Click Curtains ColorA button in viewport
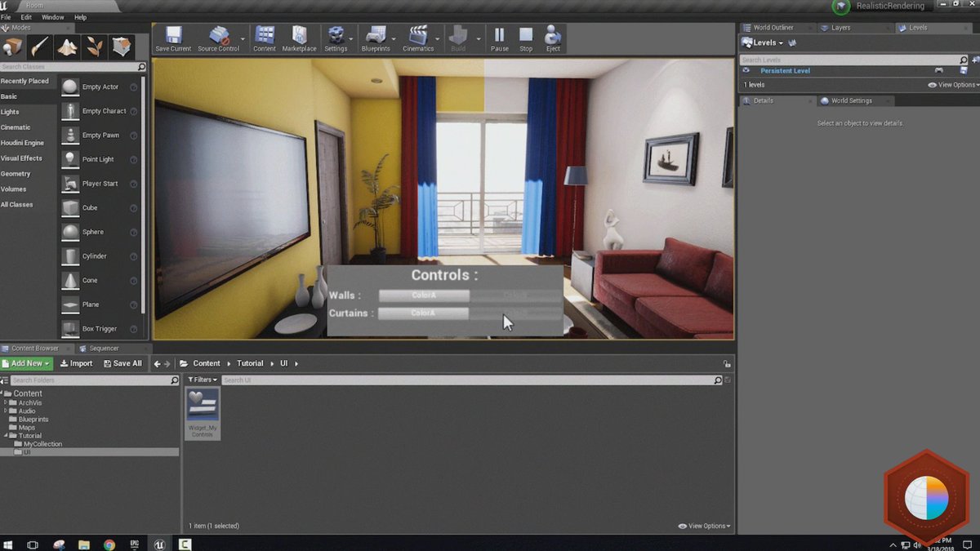Viewport: 980px width, 551px height. point(424,313)
